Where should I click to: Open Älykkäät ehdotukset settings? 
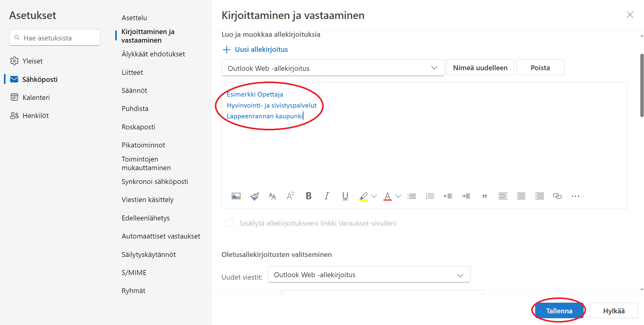[153, 54]
